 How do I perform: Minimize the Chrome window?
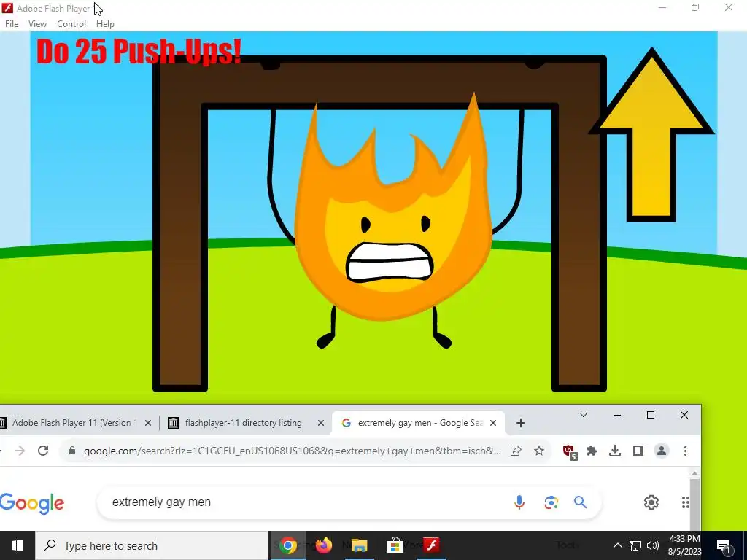pyautogui.click(x=617, y=415)
